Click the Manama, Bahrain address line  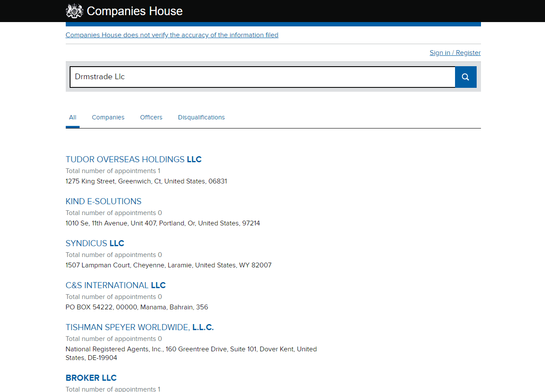(x=137, y=307)
